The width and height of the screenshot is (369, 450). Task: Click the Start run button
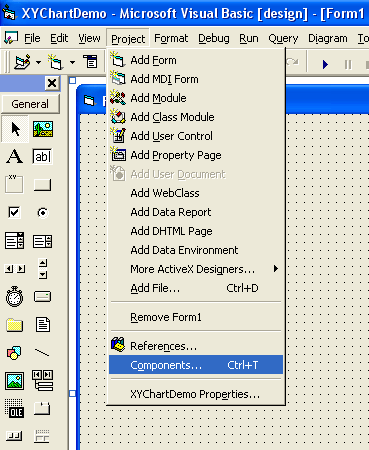(325, 64)
